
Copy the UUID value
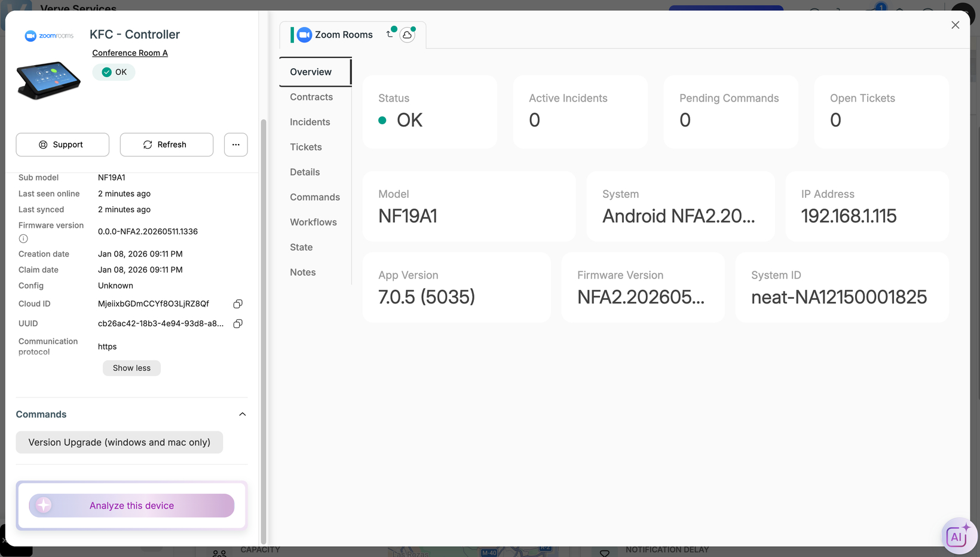coord(238,324)
